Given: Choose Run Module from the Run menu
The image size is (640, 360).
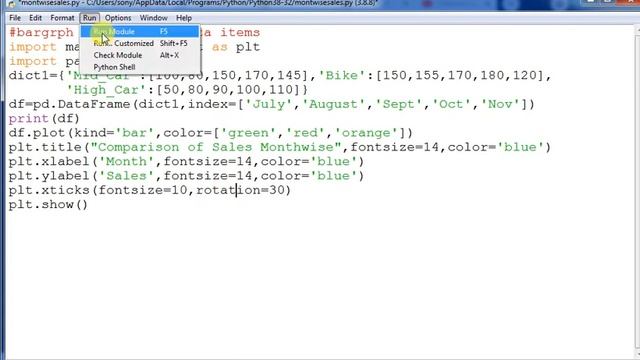Looking at the screenshot, I should click(140, 31).
